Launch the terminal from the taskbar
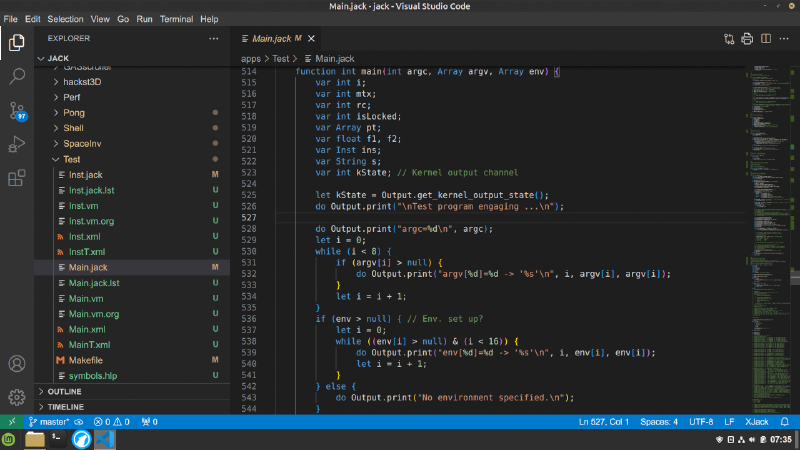This screenshot has height=450, width=800. (x=57, y=439)
